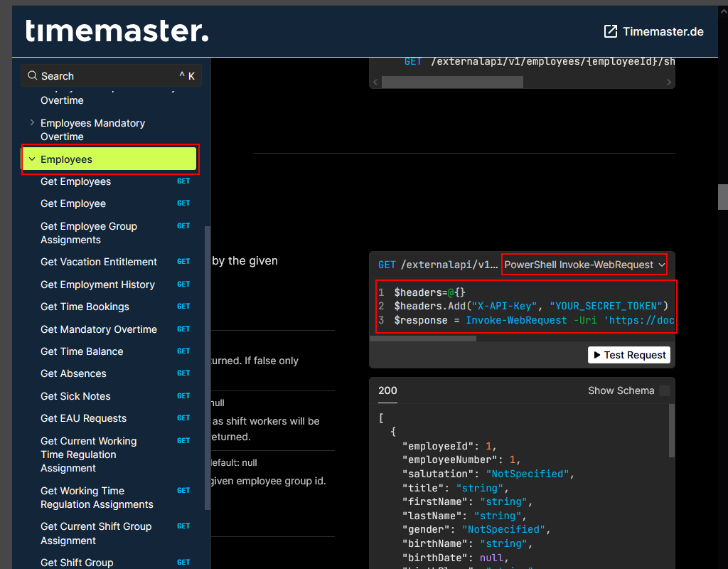Image resolution: width=728 pixels, height=569 pixels.
Task: Select Get Vacation Entitlement in sidebar
Action: click(99, 262)
